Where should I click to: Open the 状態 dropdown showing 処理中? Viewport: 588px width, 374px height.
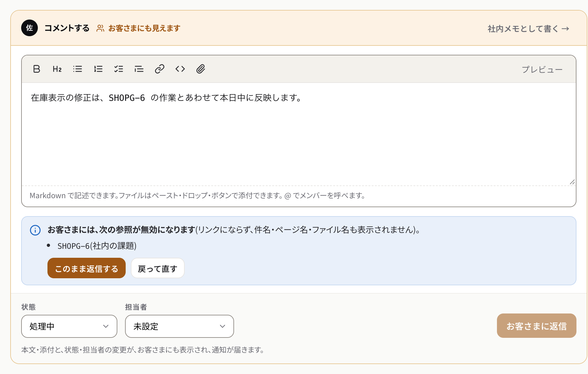point(69,326)
